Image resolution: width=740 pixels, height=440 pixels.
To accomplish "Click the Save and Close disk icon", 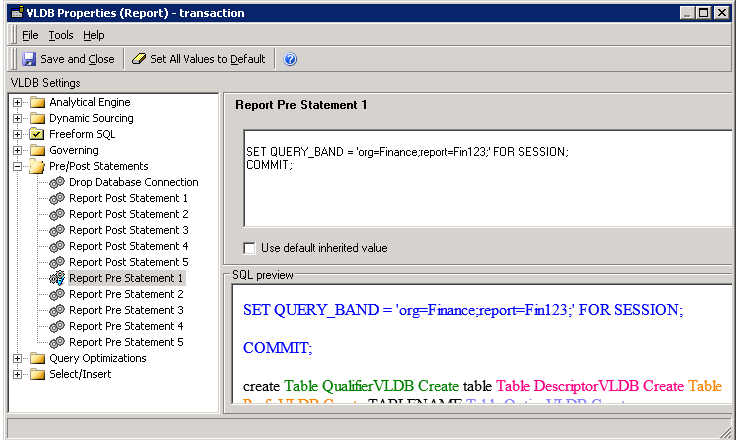I will [29, 59].
